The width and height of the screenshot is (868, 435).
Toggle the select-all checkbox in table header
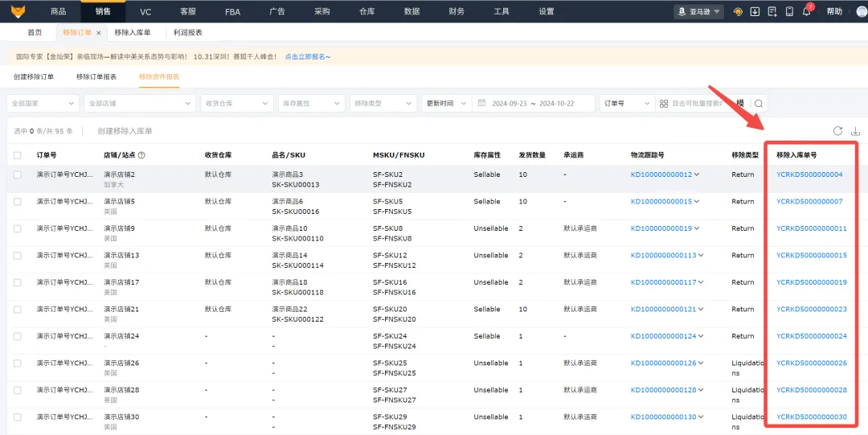(18, 155)
